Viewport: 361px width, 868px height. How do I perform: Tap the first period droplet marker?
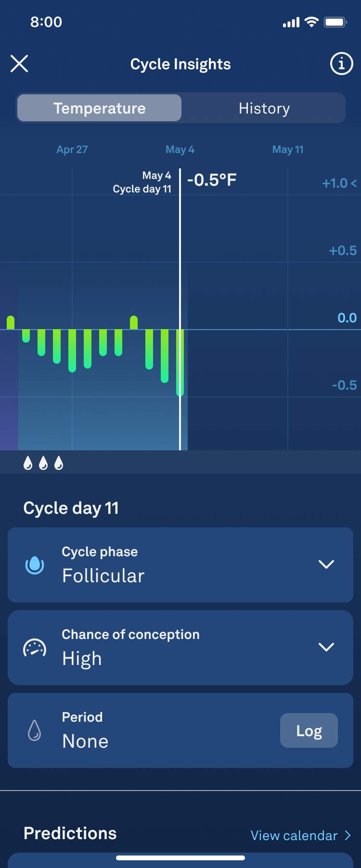point(28,463)
